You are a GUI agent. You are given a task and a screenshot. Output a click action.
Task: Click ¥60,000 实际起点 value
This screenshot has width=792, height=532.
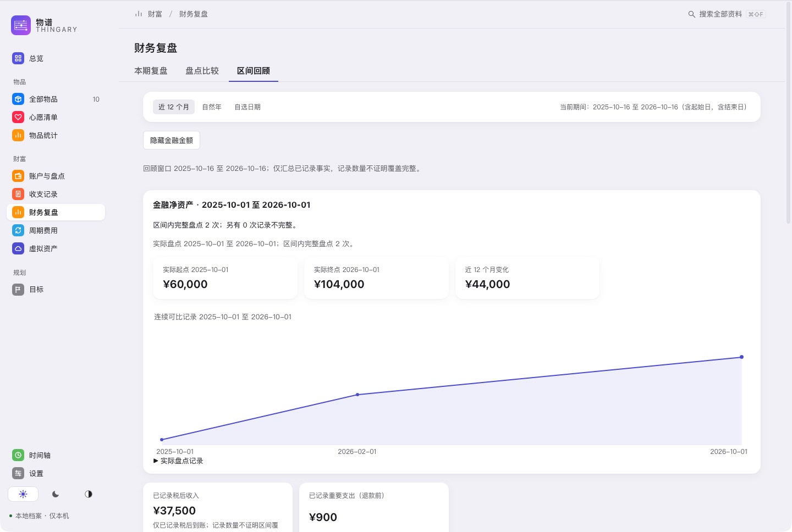(185, 284)
